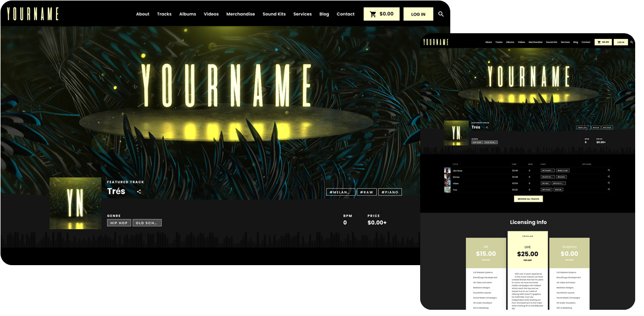
Task: Share the Like Rose track row
Action: [609, 170]
